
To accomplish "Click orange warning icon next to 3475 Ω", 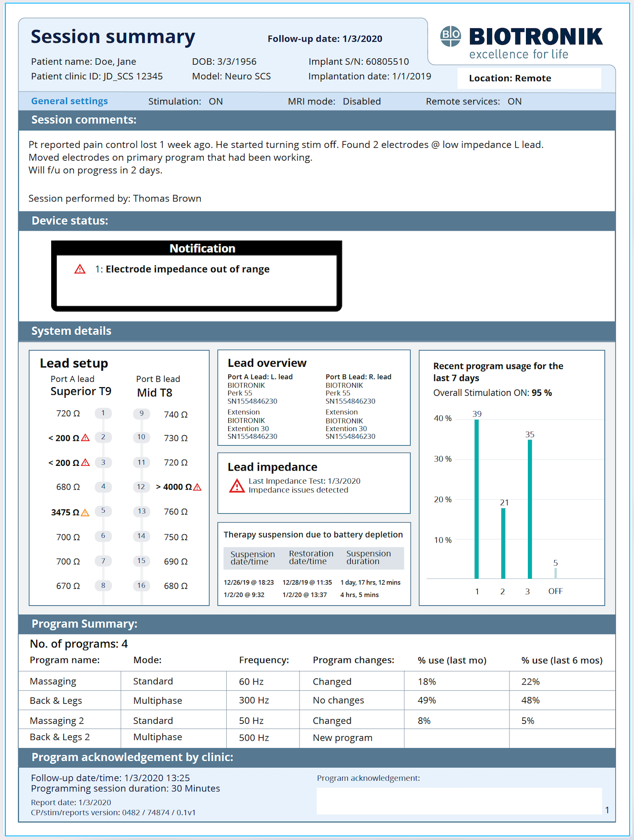I will [x=85, y=513].
